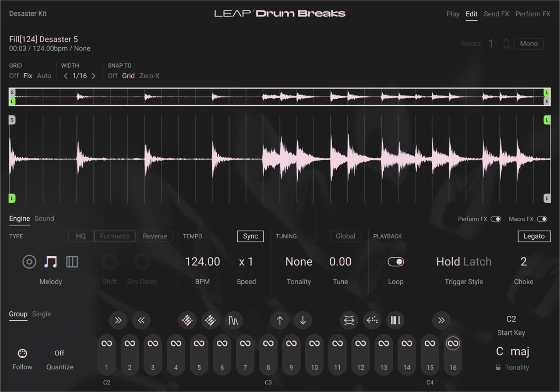The image size is (560, 392).
Task: Click the pitch down arrow icon
Action: [x=303, y=320]
